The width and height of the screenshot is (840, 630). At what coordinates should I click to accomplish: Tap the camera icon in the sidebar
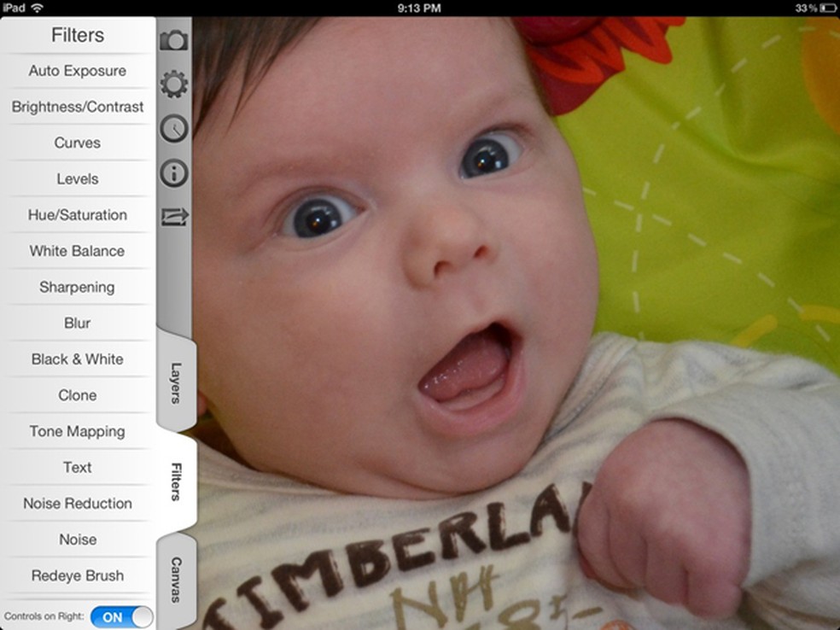[x=174, y=41]
